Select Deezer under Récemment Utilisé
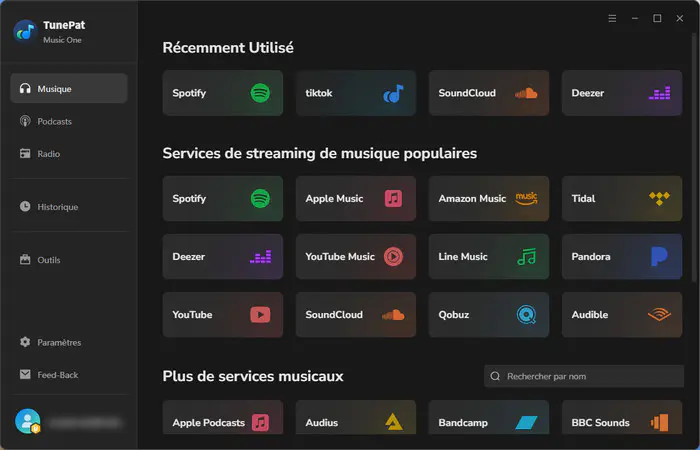Viewport: 700px width, 450px height. (622, 93)
